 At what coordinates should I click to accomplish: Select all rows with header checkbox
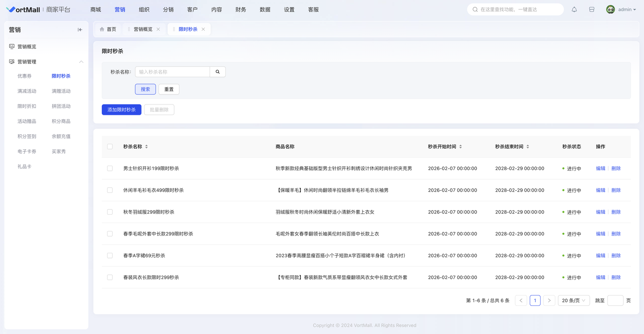(x=110, y=147)
